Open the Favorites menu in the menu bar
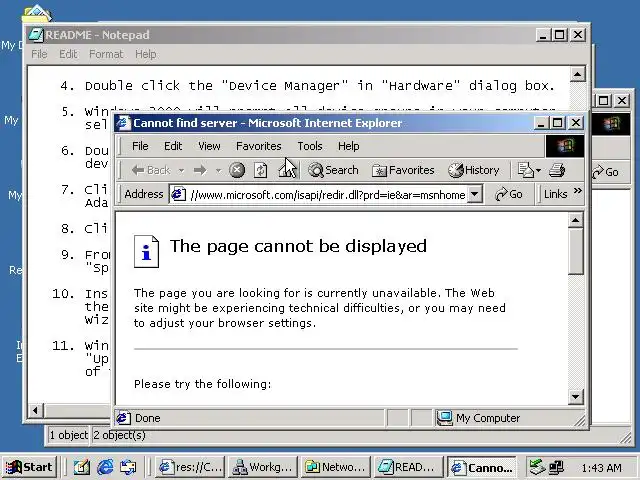 coord(259,146)
